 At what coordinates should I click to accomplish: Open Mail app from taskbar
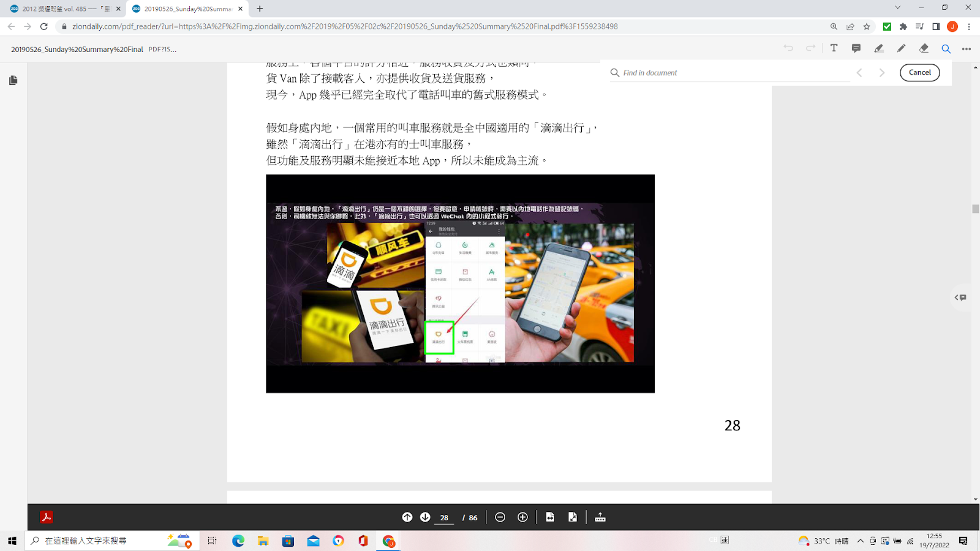coord(314,541)
